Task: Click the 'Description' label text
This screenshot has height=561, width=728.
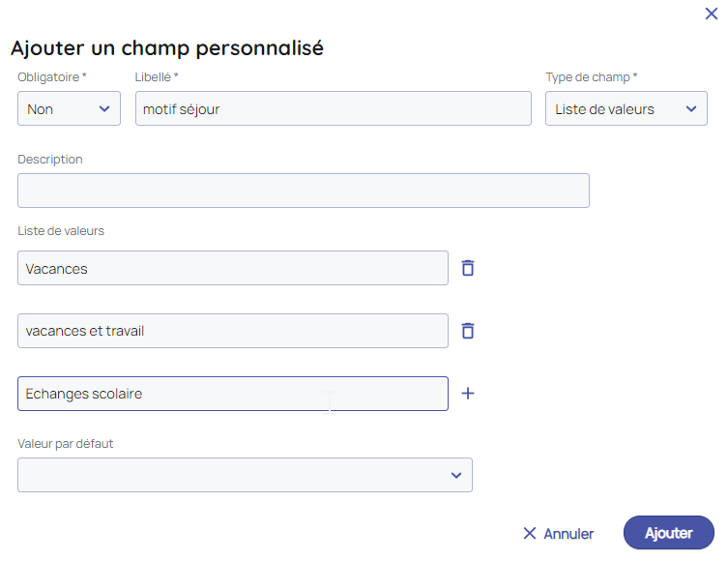Action: click(x=50, y=159)
